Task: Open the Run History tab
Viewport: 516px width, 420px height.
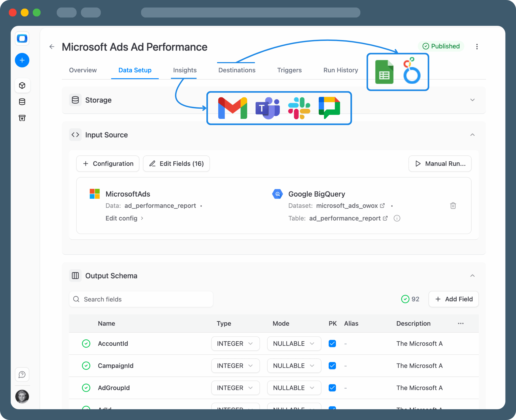Action: (x=341, y=70)
